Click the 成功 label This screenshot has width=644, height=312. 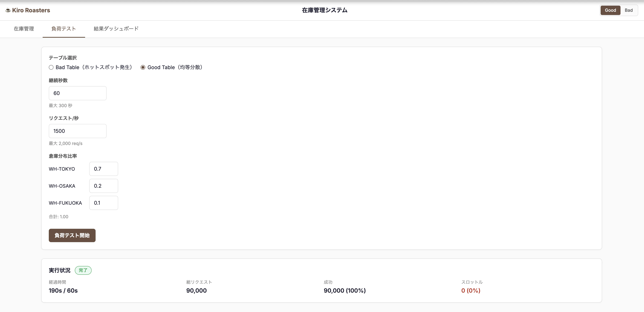pos(328,282)
